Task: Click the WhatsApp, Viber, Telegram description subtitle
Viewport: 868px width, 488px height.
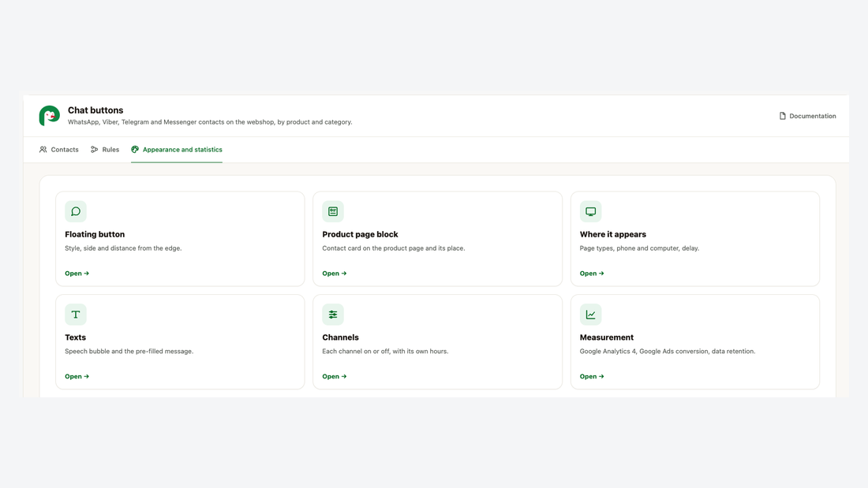Action: click(210, 121)
